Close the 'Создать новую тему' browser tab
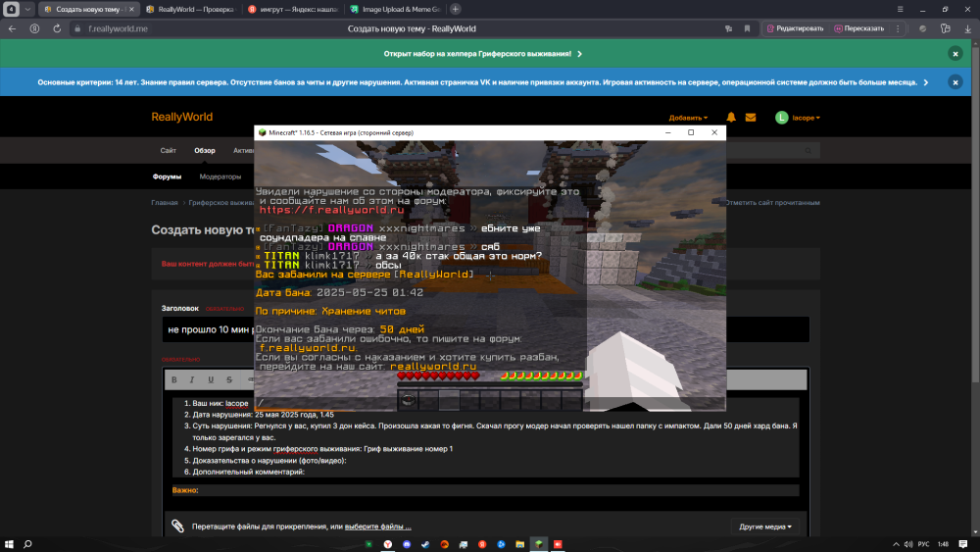980x552 pixels. [131, 10]
